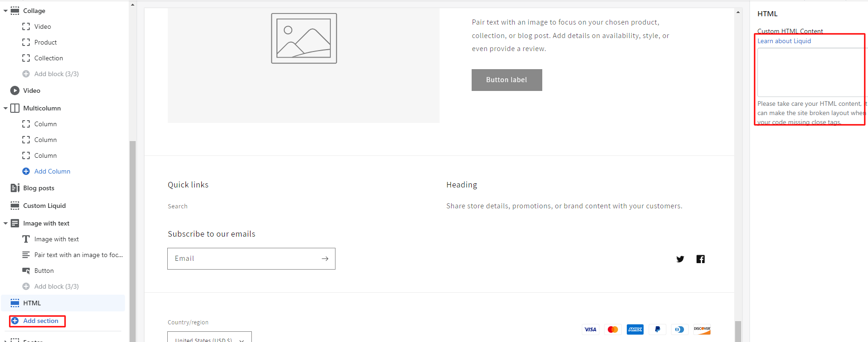Open the Twitter social icon link

pyautogui.click(x=680, y=259)
